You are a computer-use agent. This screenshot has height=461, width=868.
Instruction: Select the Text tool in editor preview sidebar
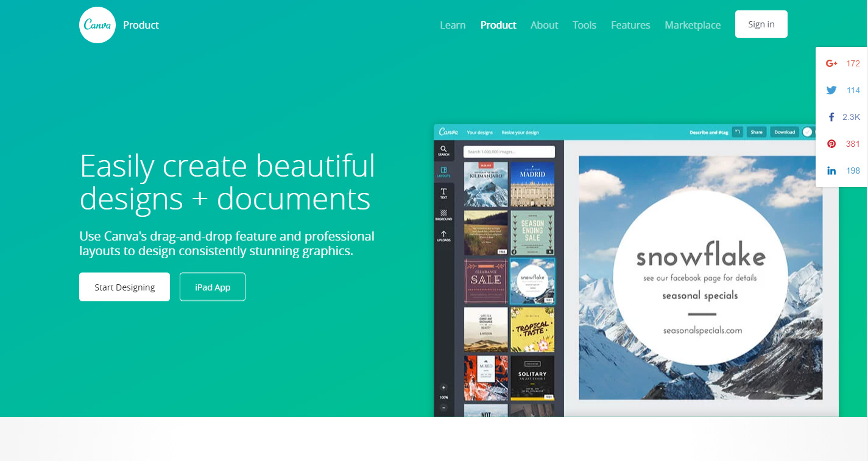tap(443, 194)
